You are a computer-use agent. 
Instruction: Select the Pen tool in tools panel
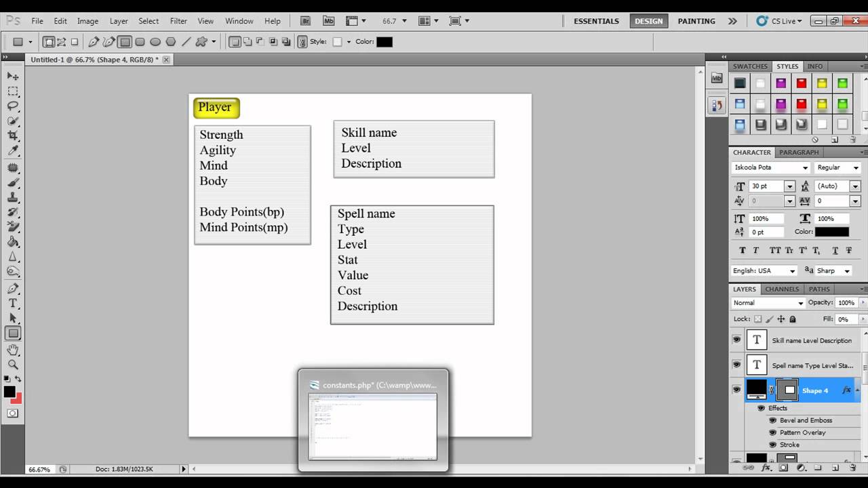tap(13, 289)
